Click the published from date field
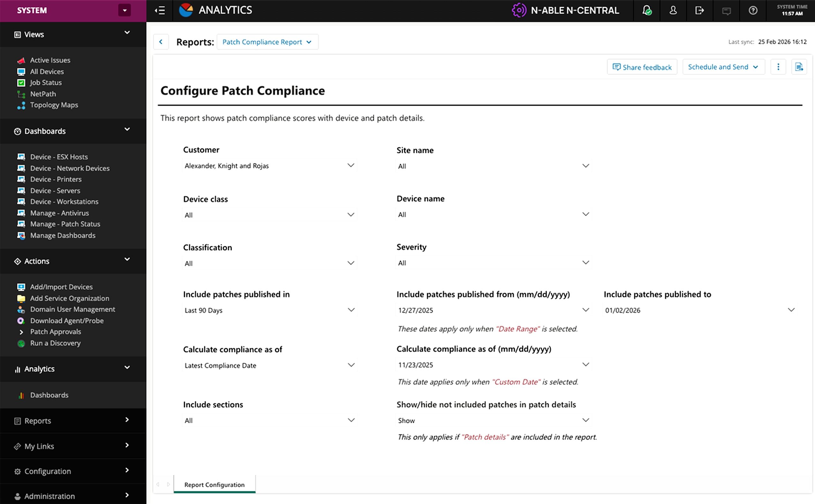Screen dimensions: 815x504 [x=493, y=310]
